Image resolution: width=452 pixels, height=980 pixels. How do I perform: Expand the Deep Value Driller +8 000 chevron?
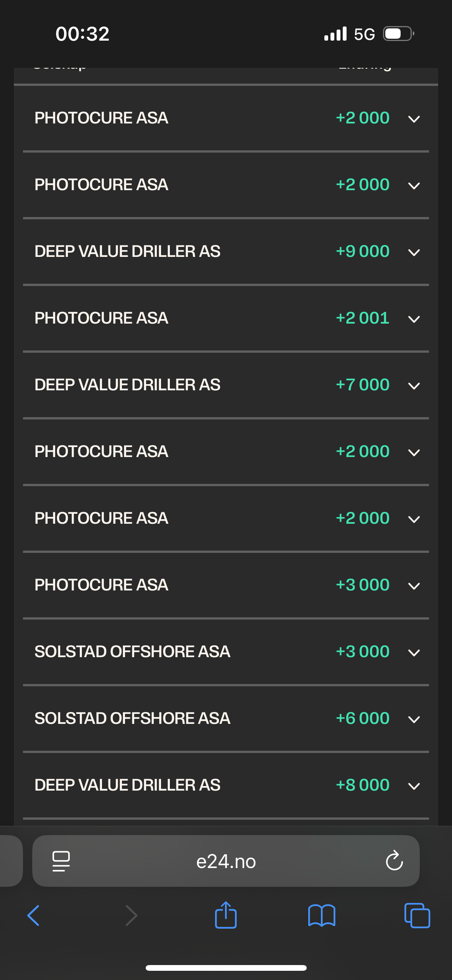[x=414, y=786]
